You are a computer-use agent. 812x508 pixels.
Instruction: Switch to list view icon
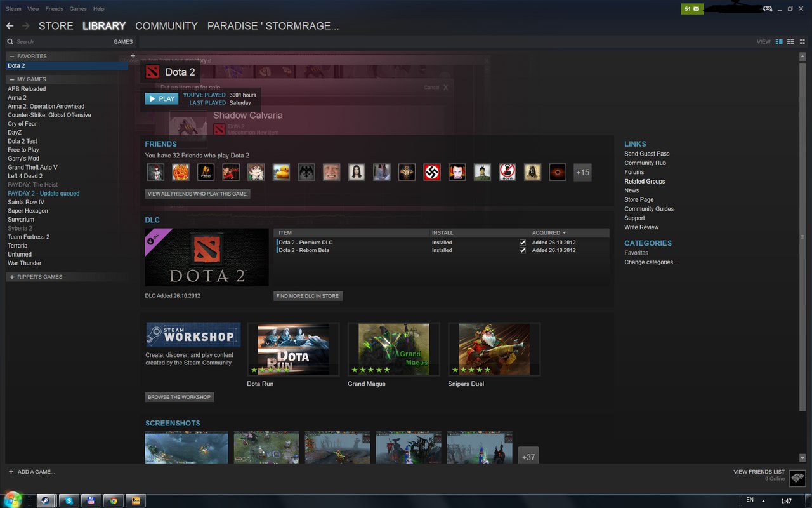790,41
